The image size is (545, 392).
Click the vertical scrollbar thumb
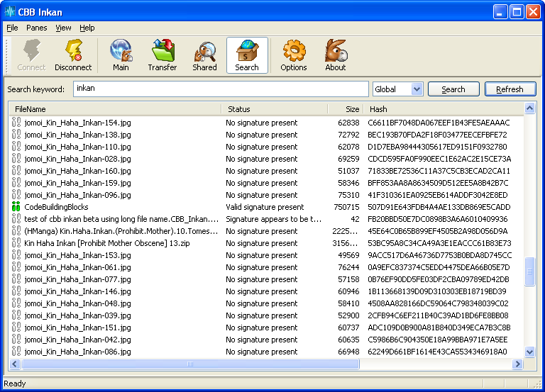pos(529,271)
